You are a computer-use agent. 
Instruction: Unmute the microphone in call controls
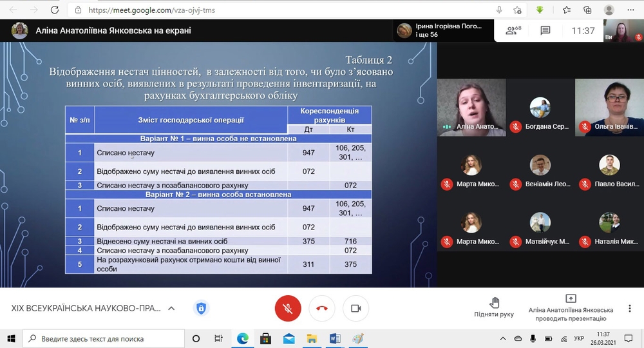click(x=288, y=308)
